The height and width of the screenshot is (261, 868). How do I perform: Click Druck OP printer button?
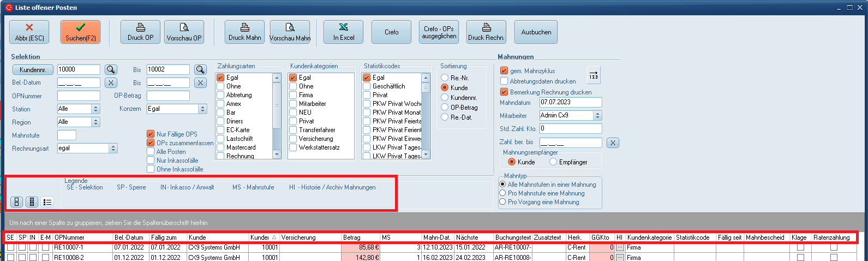click(141, 32)
